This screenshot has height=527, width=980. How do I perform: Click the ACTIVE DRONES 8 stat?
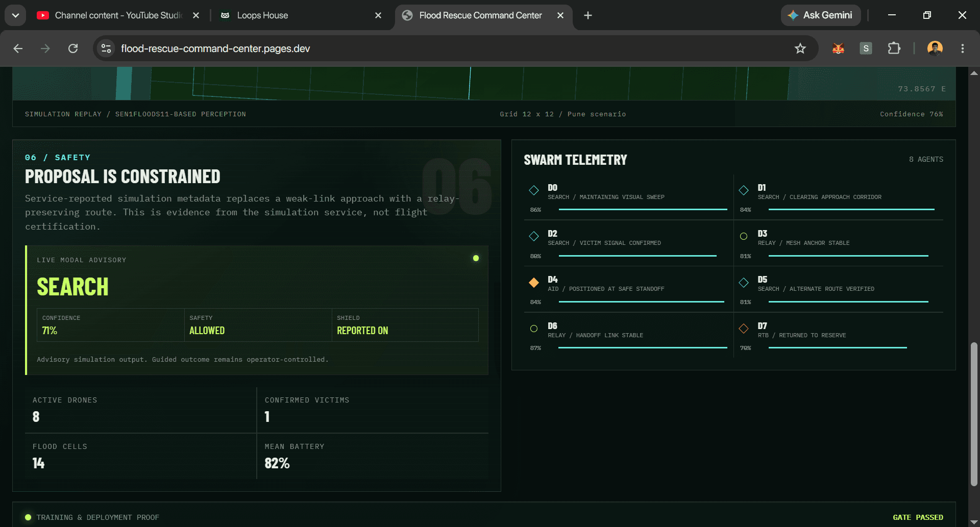140,410
